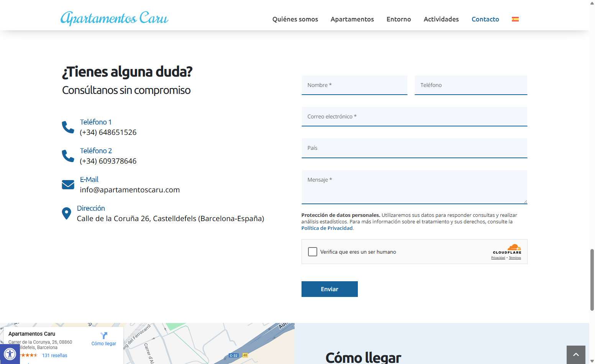Open the Quiénes somos menu item
Screen dimensions: 595x364
click(295, 19)
